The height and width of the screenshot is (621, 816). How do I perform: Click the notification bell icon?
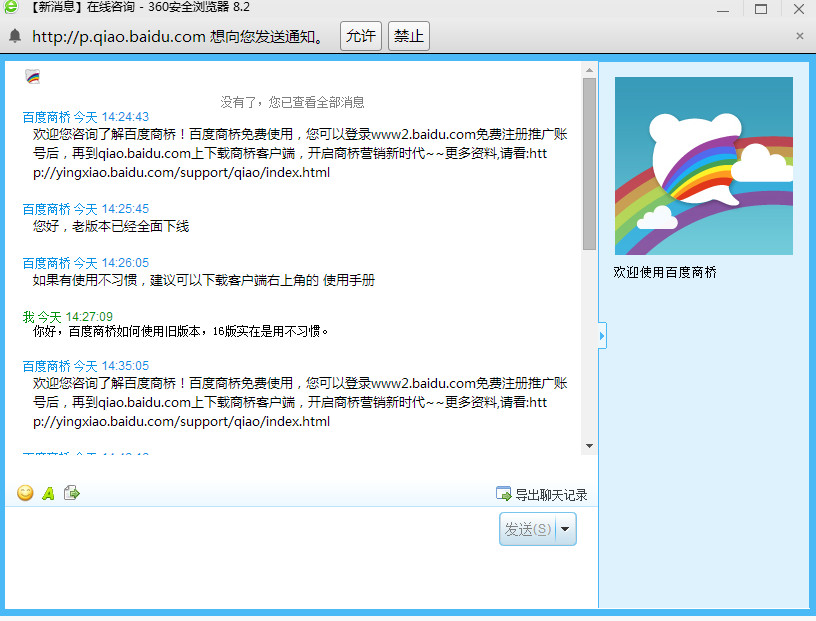point(15,36)
